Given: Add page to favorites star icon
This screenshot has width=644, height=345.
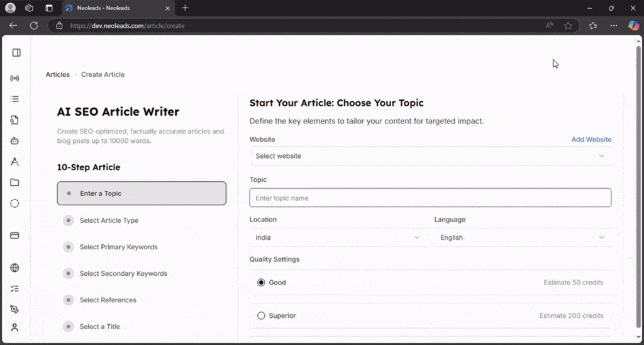Looking at the screenshot, I should [x=568, y=25].
